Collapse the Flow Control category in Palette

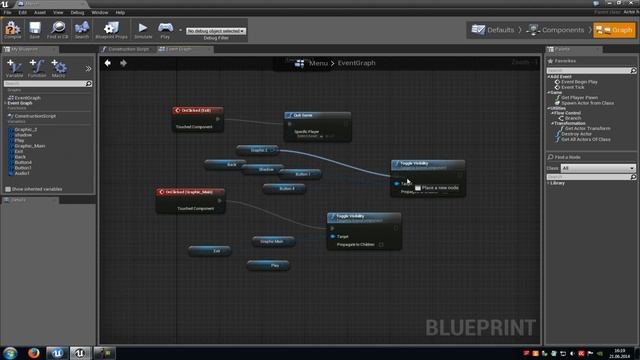(553, 113)
